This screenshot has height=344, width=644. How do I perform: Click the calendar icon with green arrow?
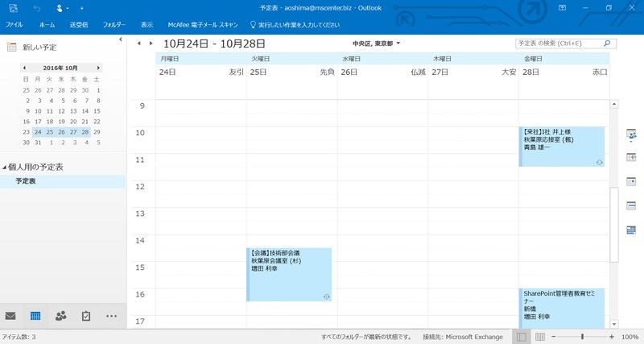click(631, 157)
